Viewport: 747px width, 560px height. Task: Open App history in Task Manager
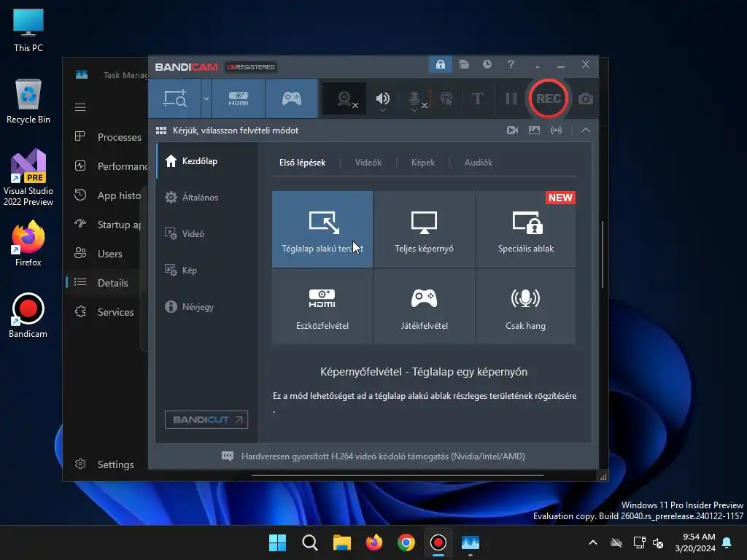pos(108,195)
